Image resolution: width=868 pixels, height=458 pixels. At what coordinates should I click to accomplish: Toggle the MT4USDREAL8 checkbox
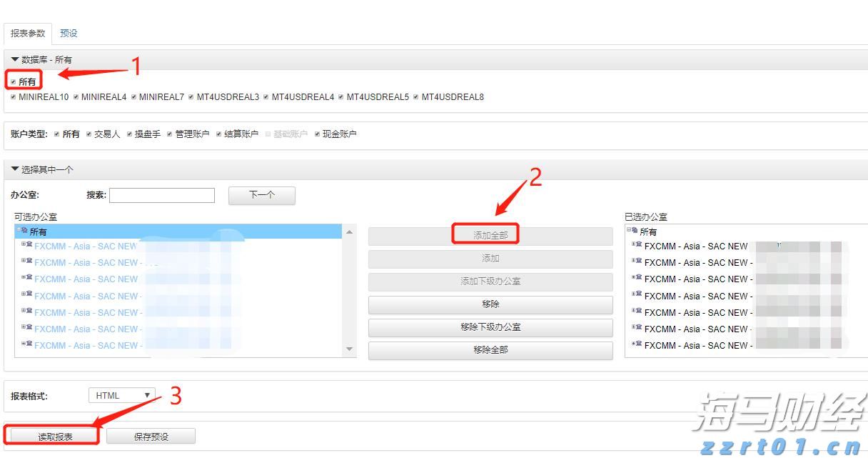tap(416, 97)
